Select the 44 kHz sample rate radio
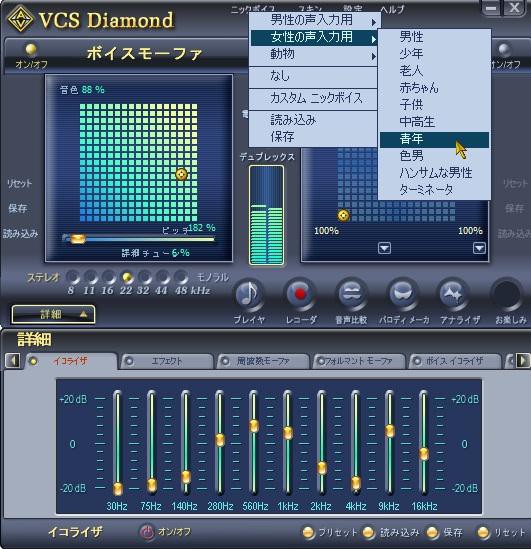The width and height of the screenshot is (531, 549). click(163, 278)
